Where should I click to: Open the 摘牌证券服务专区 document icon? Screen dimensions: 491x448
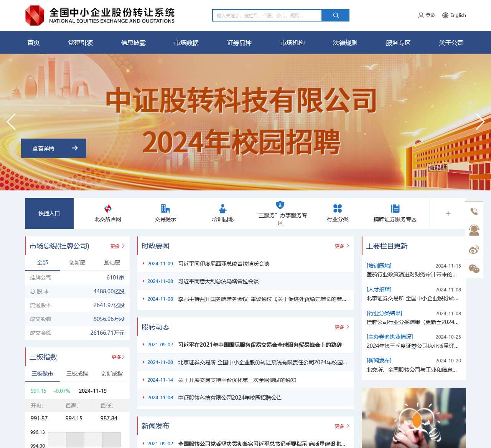coord(395,208)
